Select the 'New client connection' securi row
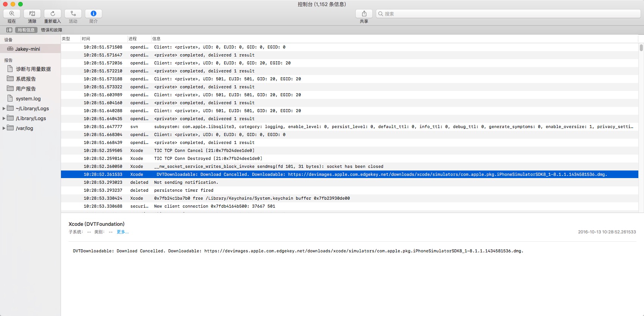The width and height of the screenshot is (644, 316). [349, 206]
